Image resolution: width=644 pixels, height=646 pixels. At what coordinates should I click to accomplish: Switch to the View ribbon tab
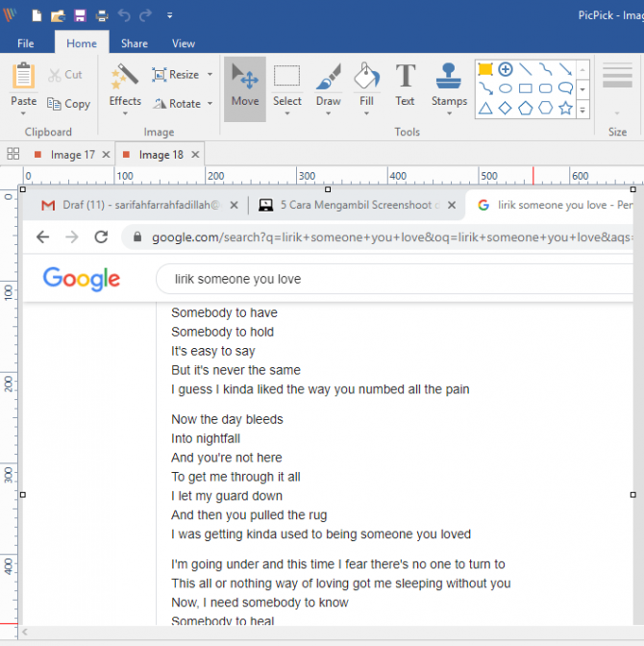pos(183,43)
